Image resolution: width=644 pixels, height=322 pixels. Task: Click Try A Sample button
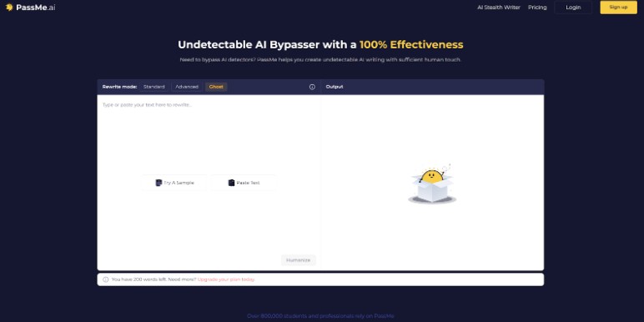pyautogui.click(x=175, y=183)
